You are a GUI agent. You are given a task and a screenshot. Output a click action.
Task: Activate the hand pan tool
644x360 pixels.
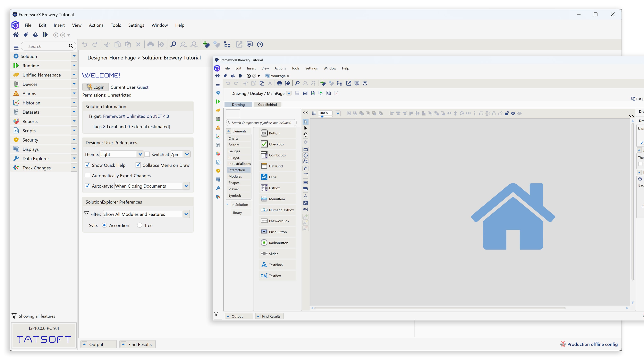click(x=305, y=135)
